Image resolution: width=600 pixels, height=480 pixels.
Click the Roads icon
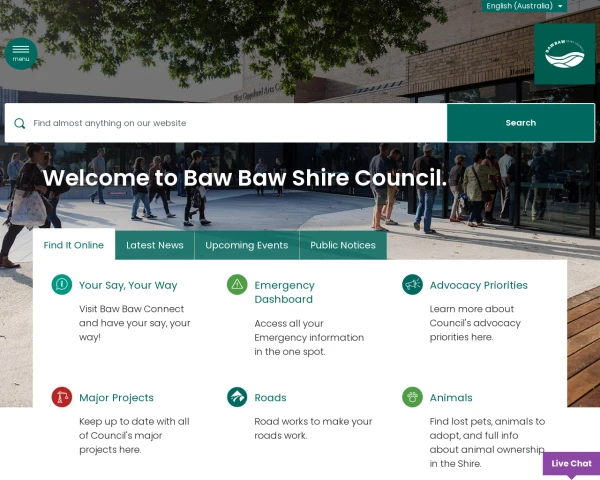pos(237,397)
